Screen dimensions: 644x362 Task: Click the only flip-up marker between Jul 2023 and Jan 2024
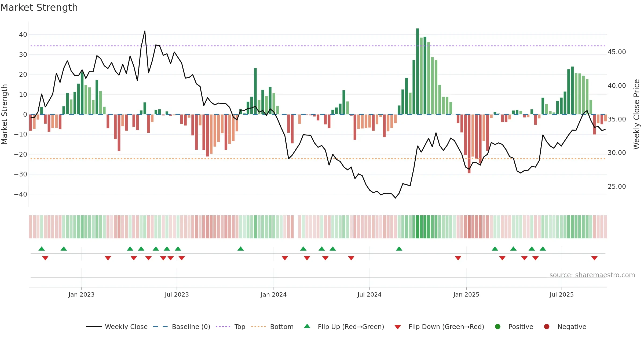(241, 249)
